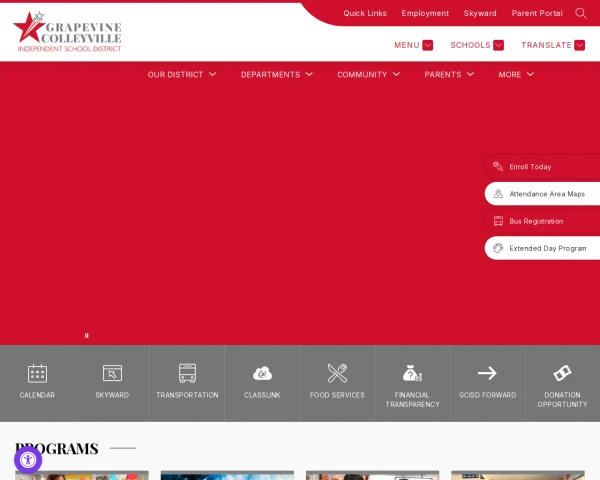
Task: Click the FINANCIAL TRANSPARENCY tile label
Action: click(412, 399)
